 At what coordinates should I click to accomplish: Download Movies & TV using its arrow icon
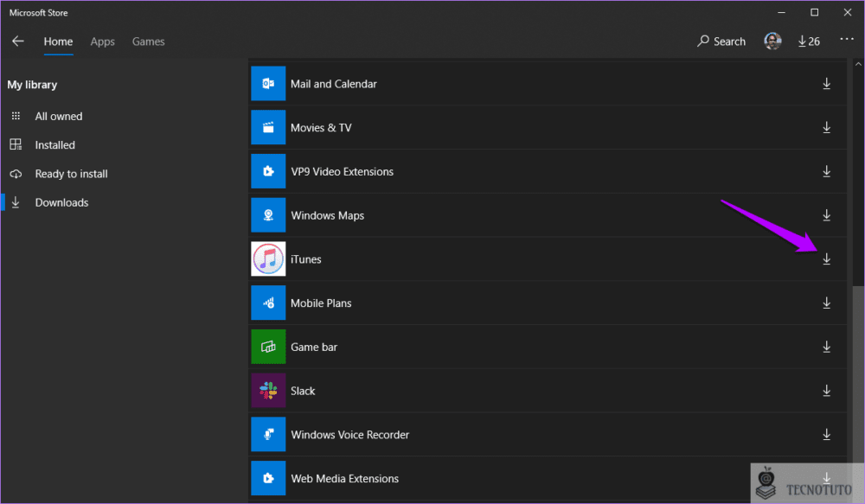coord(826,127)
